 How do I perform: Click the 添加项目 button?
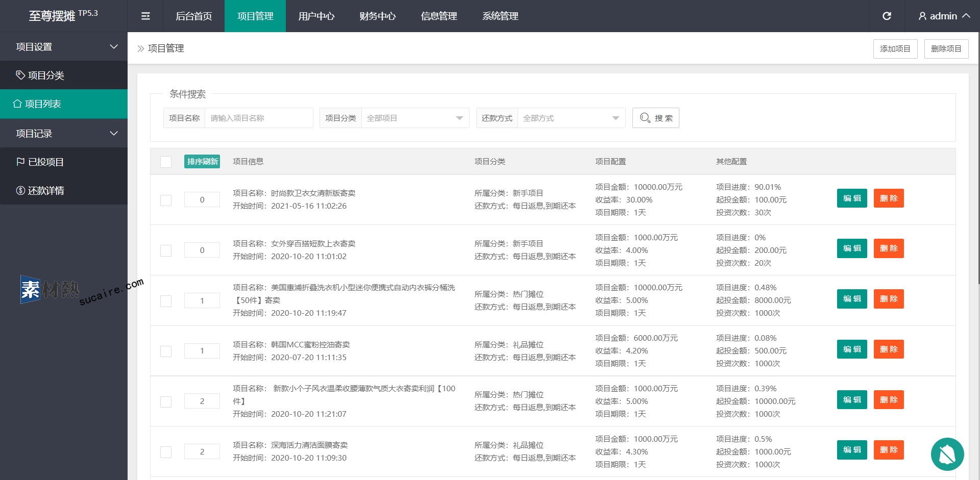tap(895, 49)
